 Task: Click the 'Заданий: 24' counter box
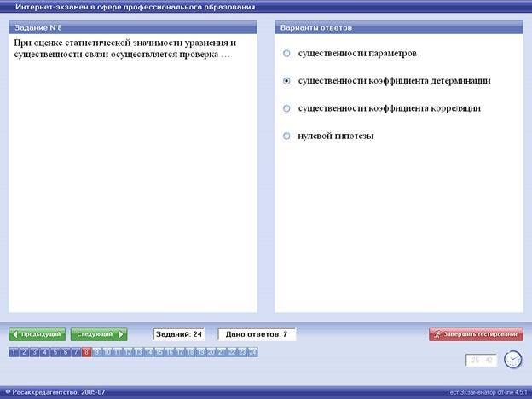pyautogui.click(x=179, y=334)
